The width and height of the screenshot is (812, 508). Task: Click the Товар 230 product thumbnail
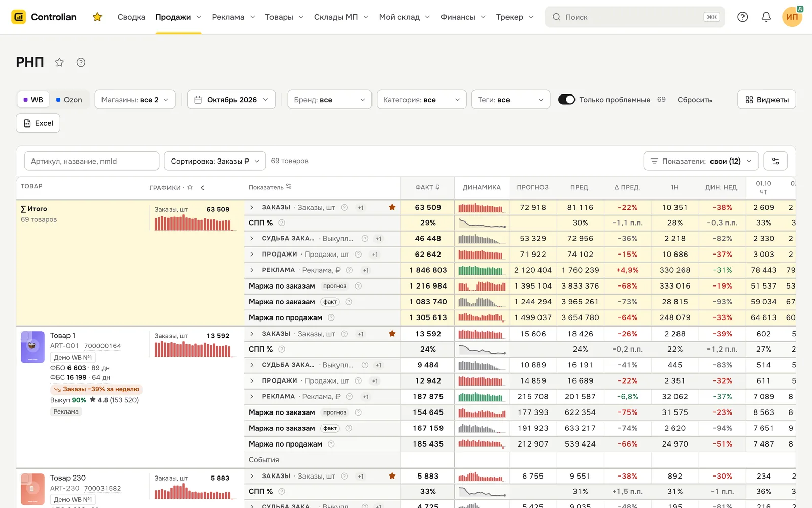pyautogui.click(x=32, y=489)
